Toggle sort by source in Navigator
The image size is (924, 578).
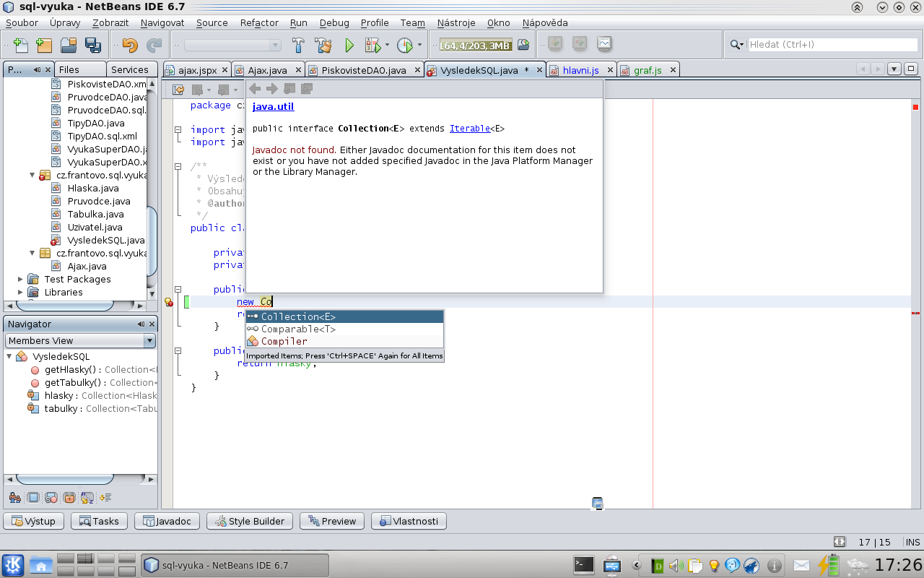pos(105,497)
